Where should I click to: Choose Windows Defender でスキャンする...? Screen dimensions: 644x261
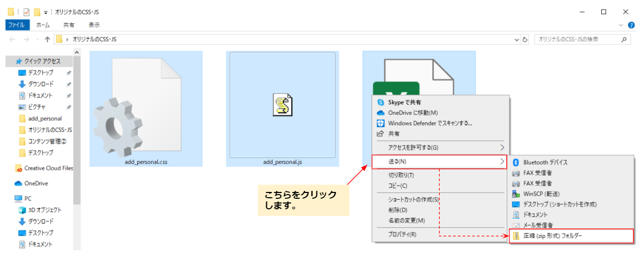pyautogui.click(x=439, y=123)
